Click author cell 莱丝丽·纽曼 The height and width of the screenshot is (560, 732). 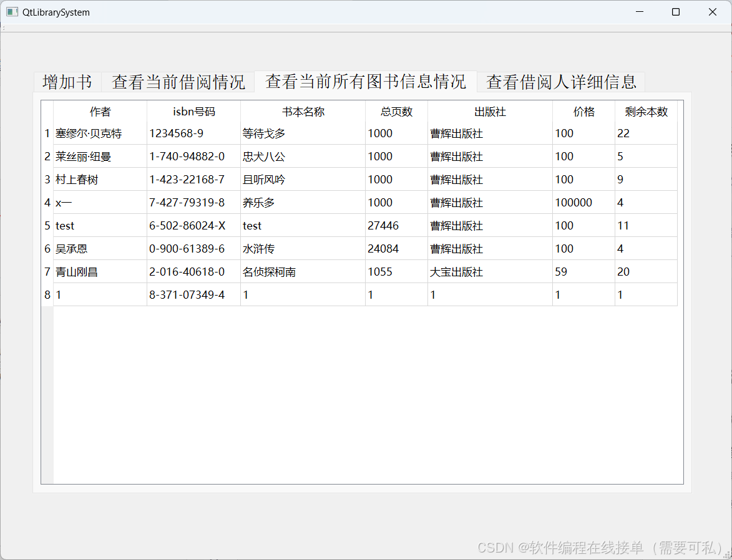[x=100, y=157]
